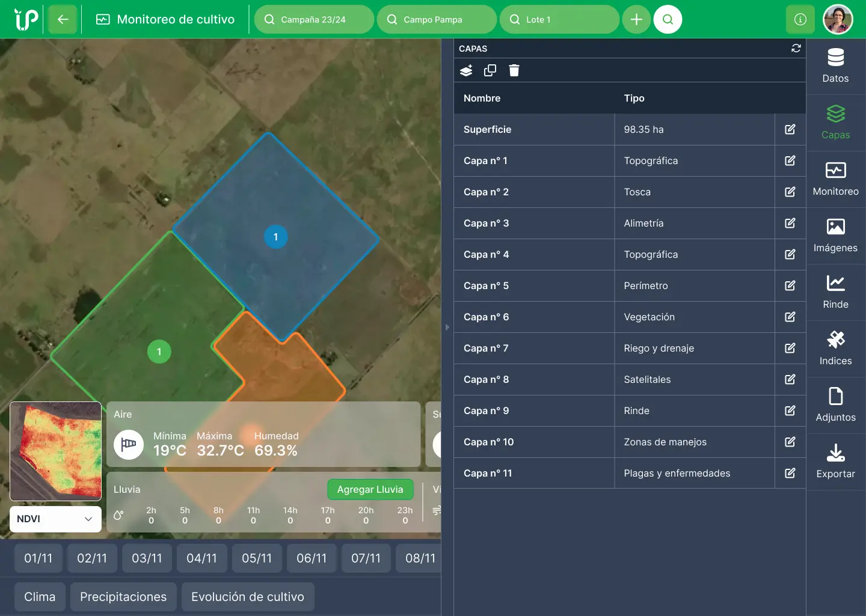Click the Riego y drenaje cell

[x=695, y=348]
